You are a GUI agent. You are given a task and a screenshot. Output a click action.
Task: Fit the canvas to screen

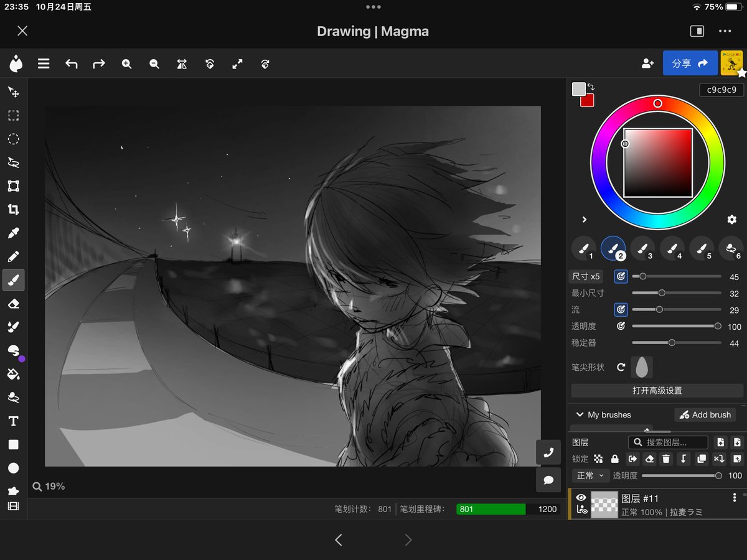(237, 63)
